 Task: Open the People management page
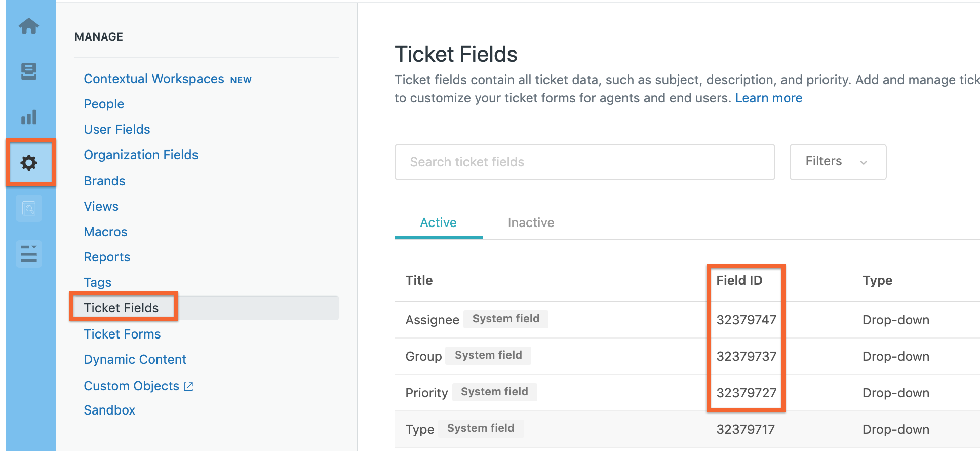104,104
